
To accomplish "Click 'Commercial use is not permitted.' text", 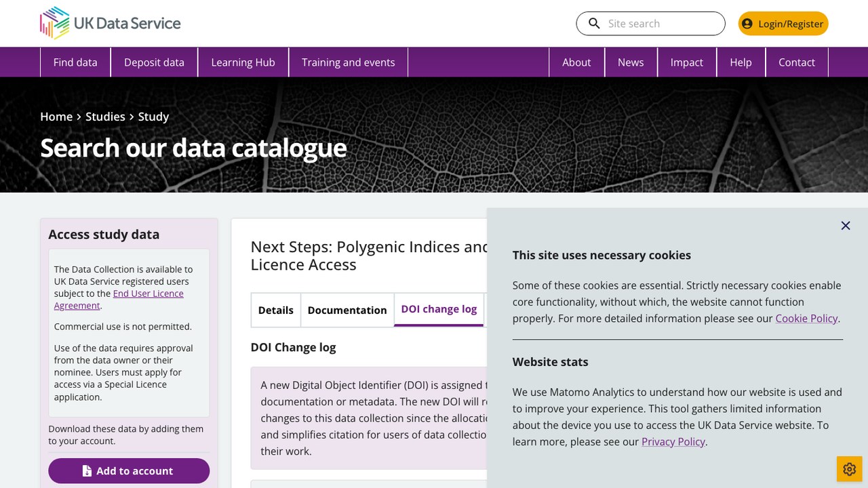I will coord(123,327).
